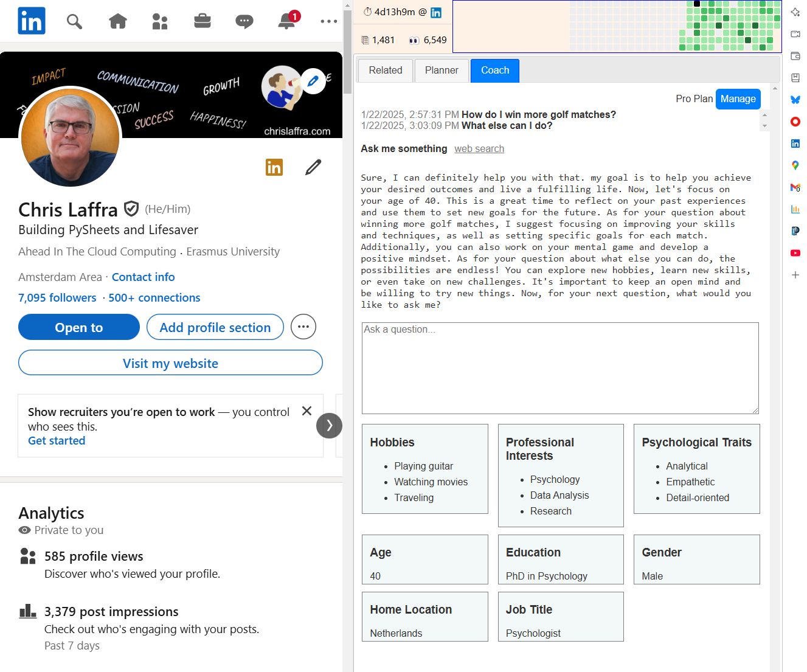View 500+ connections link
The image size is (807, 672).
[x=154, y=297]
